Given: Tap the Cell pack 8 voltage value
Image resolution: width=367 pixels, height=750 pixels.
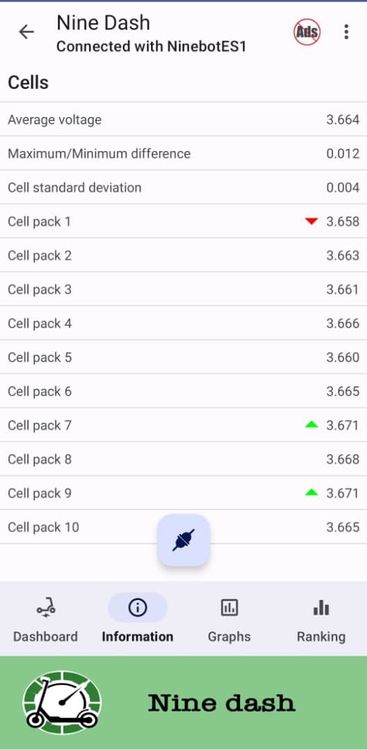Looking at the screenshot, I should point(343,459).
